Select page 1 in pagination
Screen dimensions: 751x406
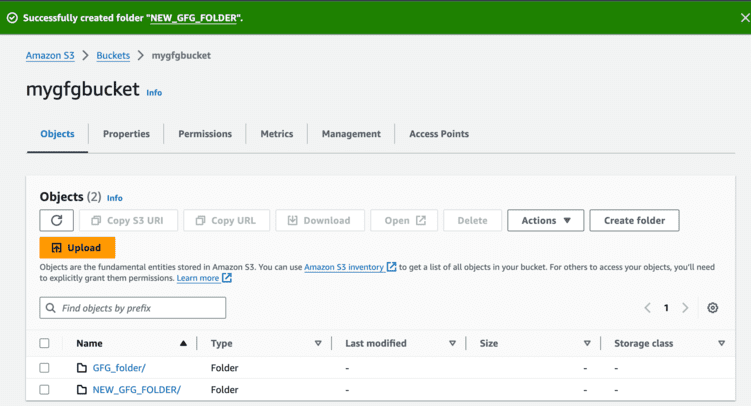[x=666, y=308]
